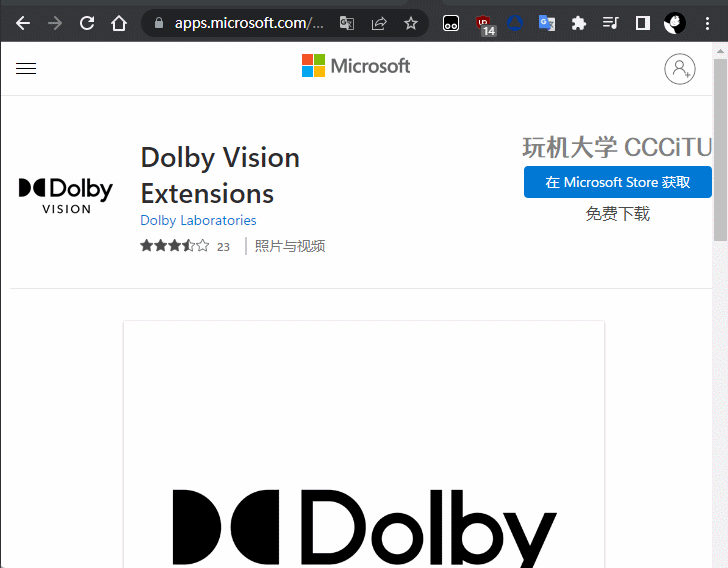728x568 pixels.
Task: Click the Microsoft account sign-in icon
Action: (x=679, y=68)
